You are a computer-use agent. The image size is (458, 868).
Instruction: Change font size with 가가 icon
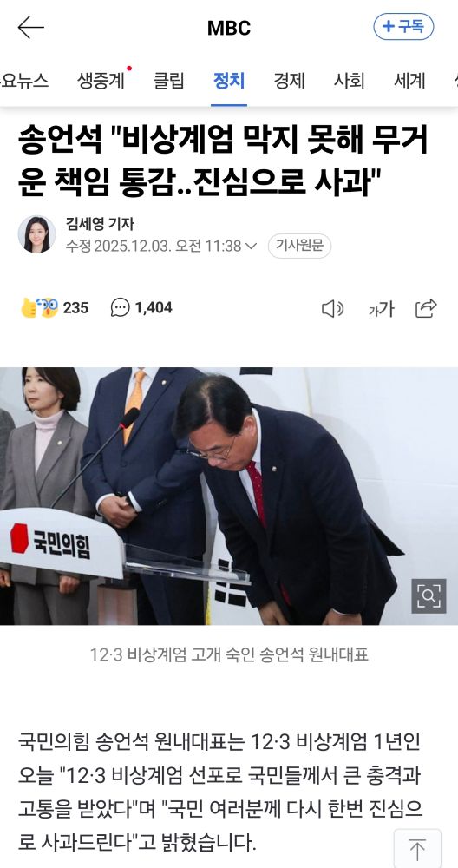(x=381, y=308)
